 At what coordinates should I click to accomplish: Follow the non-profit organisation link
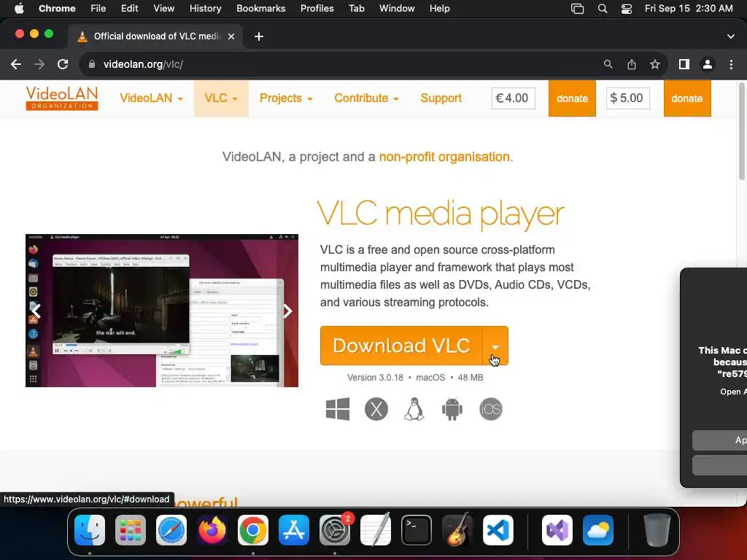[446, 157]
